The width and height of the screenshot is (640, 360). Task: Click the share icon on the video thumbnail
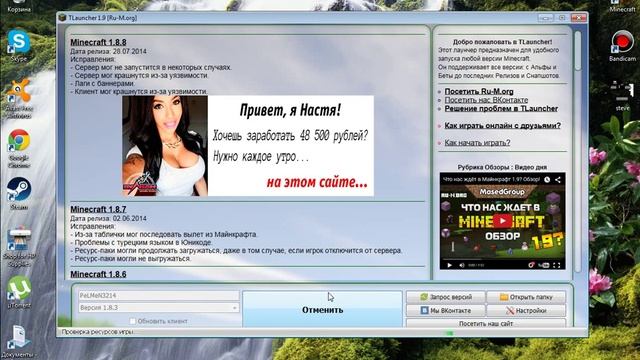pos(558,179)
